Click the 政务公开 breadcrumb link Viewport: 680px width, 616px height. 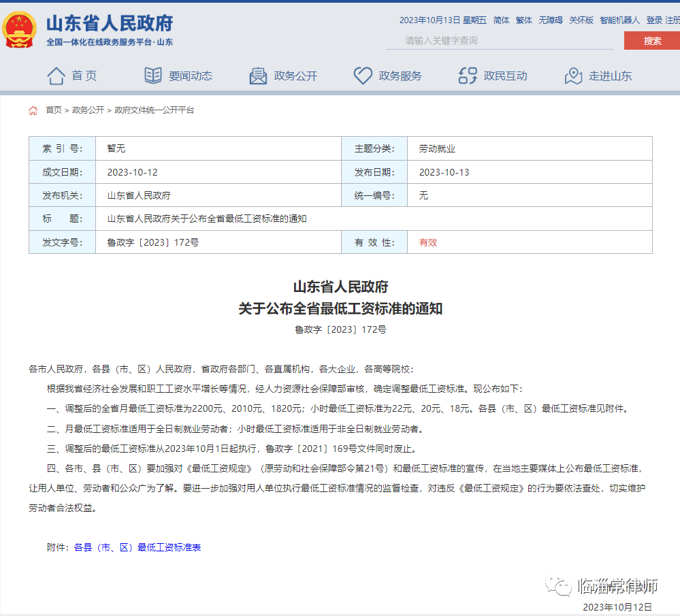88,110
